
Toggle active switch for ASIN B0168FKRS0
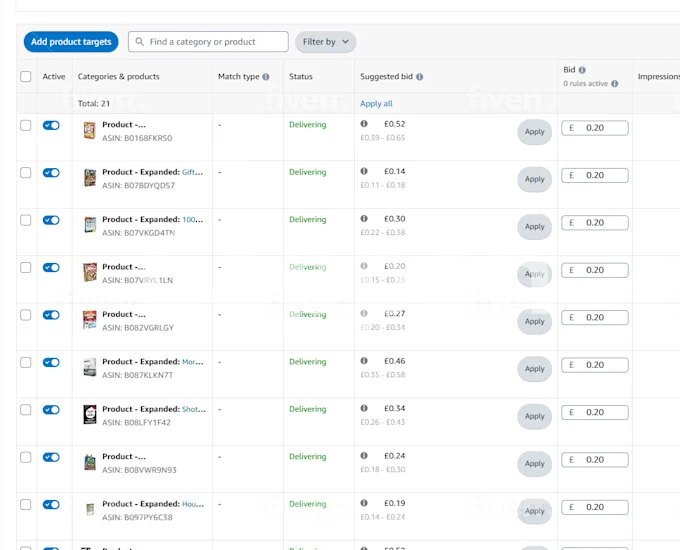(51, 125)
